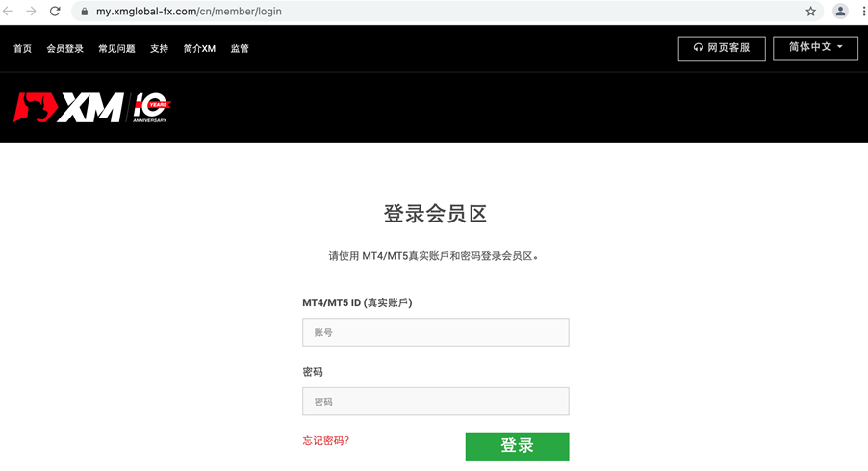Go to 支持 navigation item
Image resolution: width=868 pixels, height=471 pixels.
pyautogui.click(x=159, y=49)
